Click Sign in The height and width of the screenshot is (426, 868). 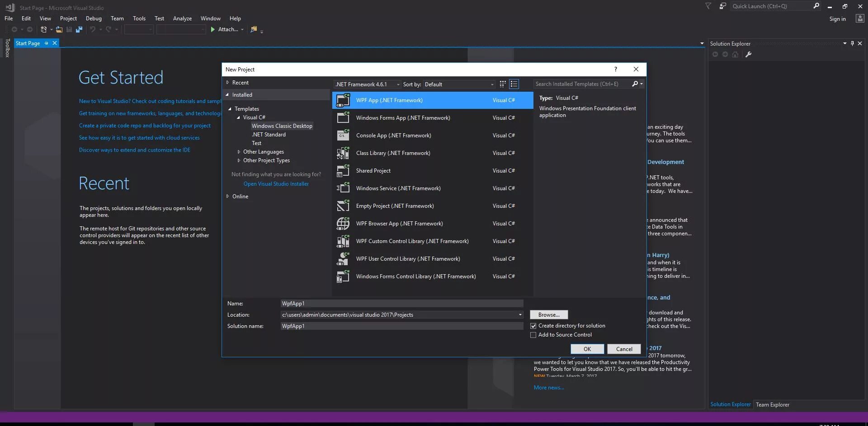pos(837,19)
